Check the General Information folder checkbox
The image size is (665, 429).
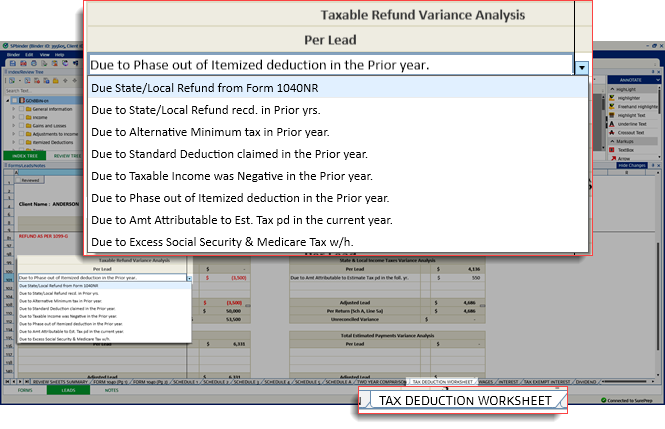click(x=21, y=109)
